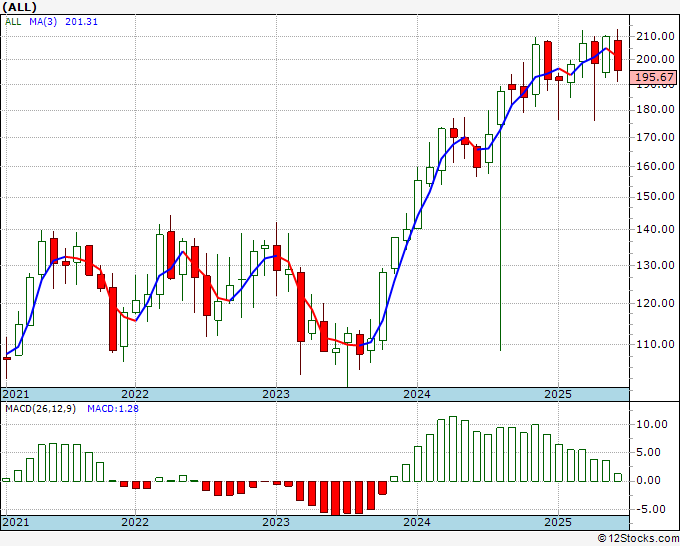Image resolution: width=680 pixels, height=546 pixels.
Task: Click the 110.00 price axis label
Action: [x=655, y=344]
